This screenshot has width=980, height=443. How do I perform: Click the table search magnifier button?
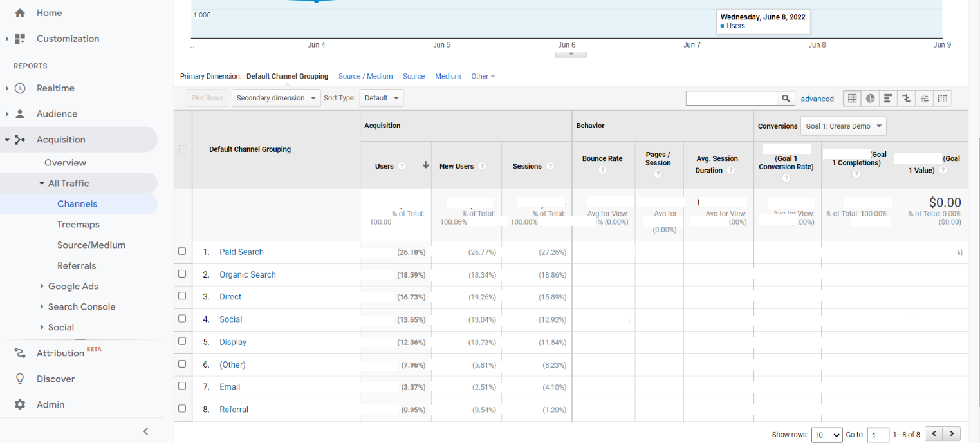coord(786,99)
